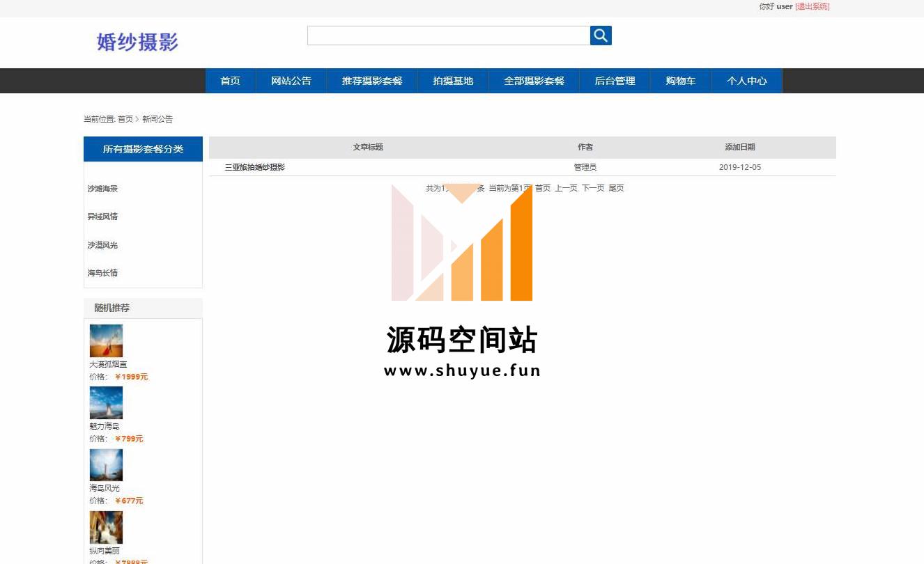Open 推荐摄影套餐 navigation item
The image size is (924, 564).
tap(372, 81)
